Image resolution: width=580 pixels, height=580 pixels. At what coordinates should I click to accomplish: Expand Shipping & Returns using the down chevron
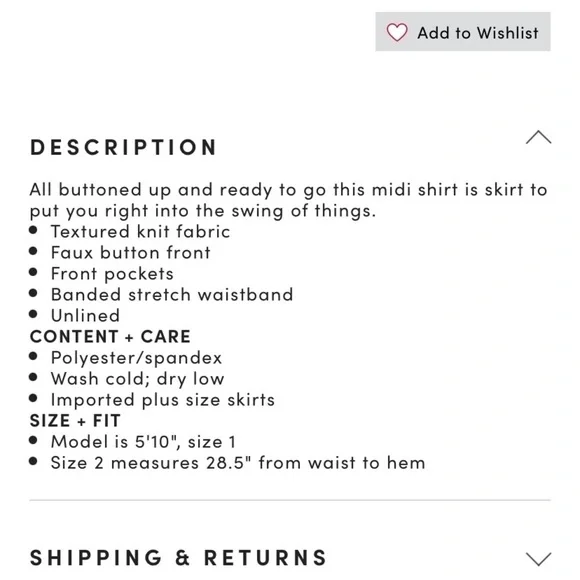[x=539, y=559]
